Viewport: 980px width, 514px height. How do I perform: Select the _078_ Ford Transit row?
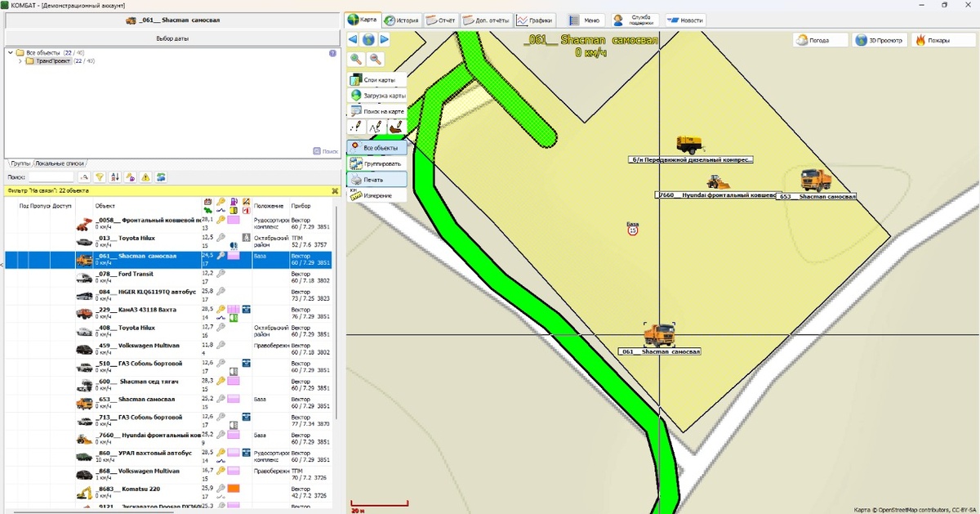167,277
